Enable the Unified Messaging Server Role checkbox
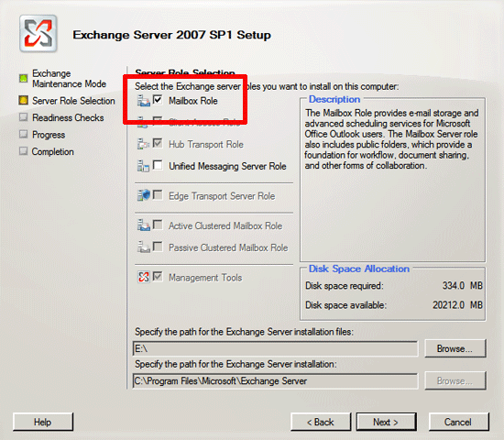Screen dimensions: 504x440 [158, 165]
